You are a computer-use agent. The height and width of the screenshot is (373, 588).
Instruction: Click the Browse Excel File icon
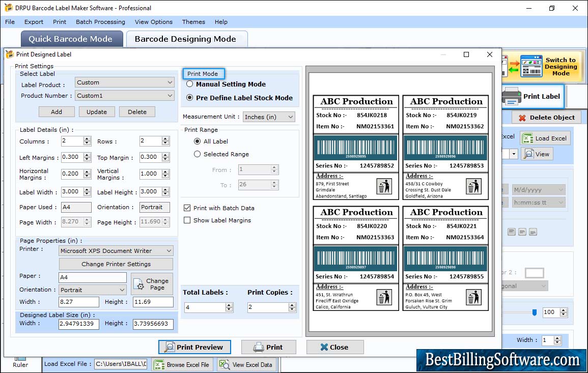(x=159, y=364)
